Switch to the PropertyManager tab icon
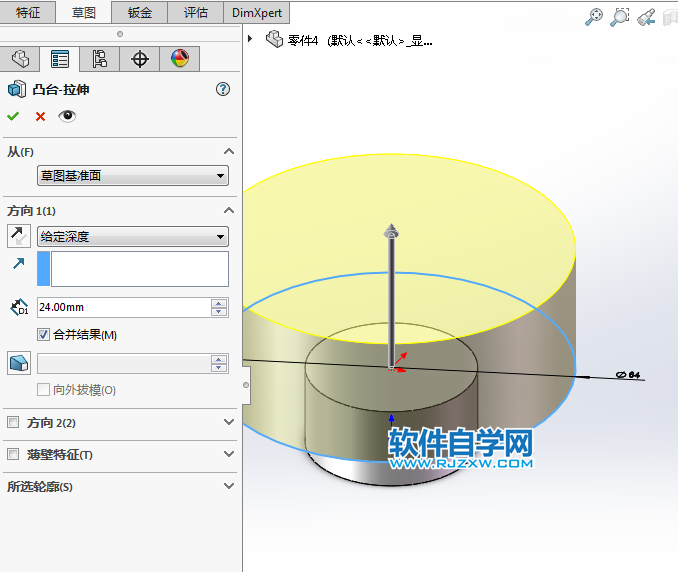 [x=60, y=59]
